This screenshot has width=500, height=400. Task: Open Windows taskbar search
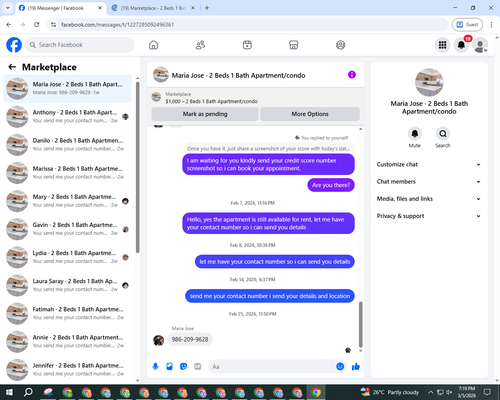(x=28, y=392)
